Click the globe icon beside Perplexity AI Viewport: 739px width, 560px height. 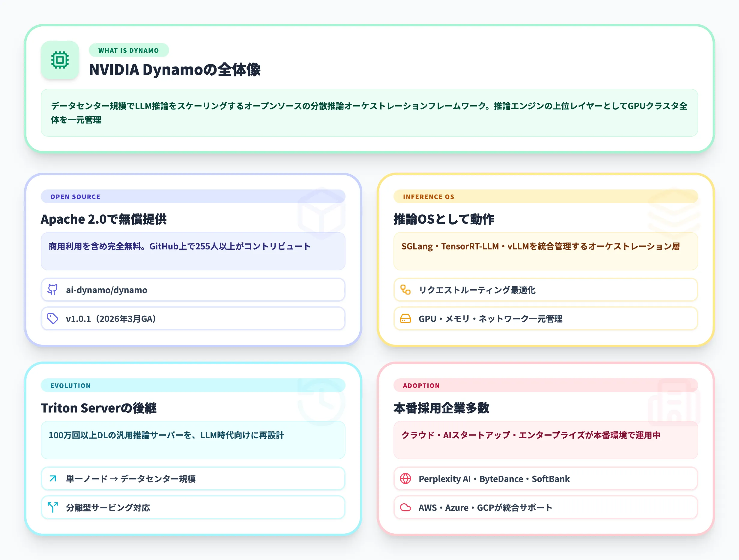(405, 478)
